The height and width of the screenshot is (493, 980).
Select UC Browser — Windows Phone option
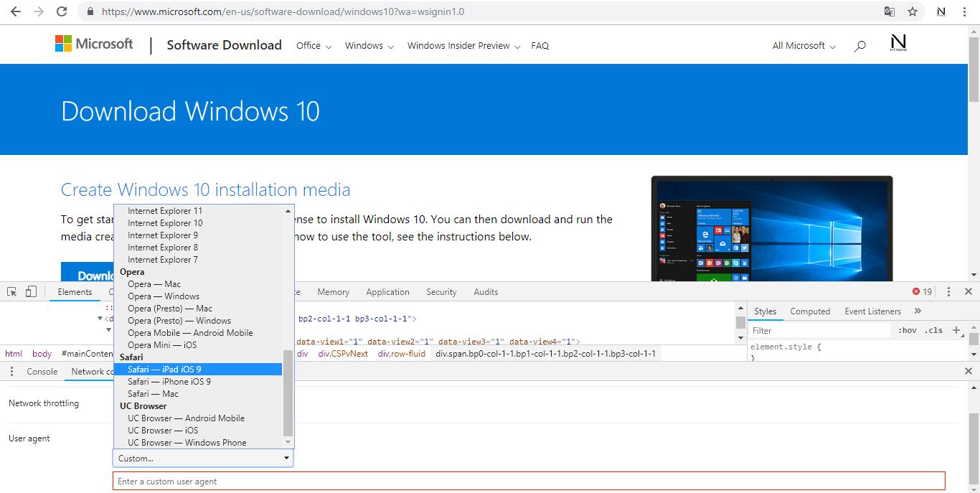(x=198, y=442)
